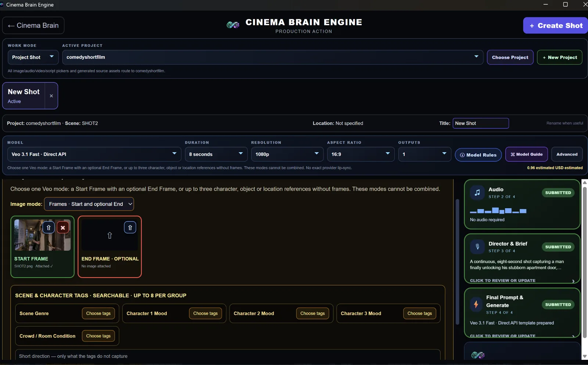The height and width of the screenshot is (365, 588).
Task: Choose tags for Scene Genre
Action: pyautogui.click(x=98, y=314)
